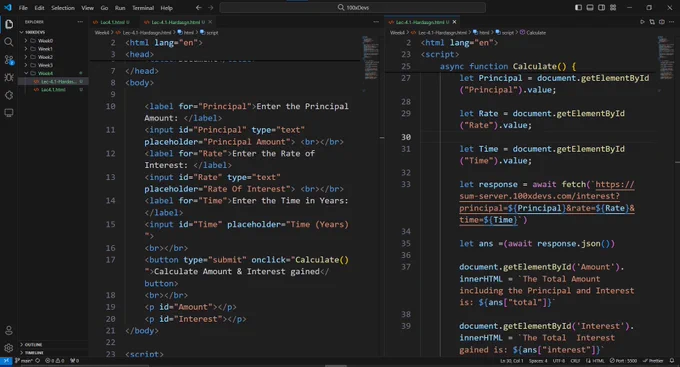Toggle panel visibility layout button
680x367 pixels.
click(x=590, y=7)
